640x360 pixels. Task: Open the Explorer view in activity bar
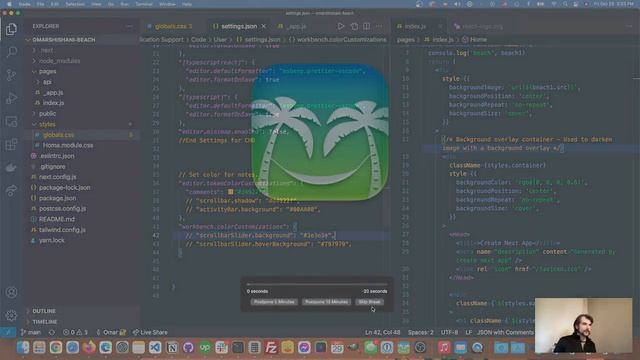[x=11, y=29]
